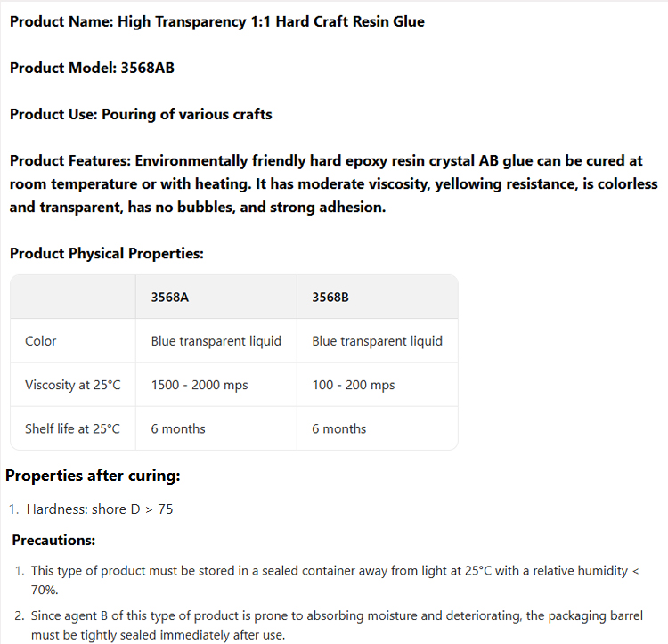The height and width of the screenshot is (644, 668).
Task: Click the 3568B Blue transparent liquid cell
Action: click(x=377, y=341)
